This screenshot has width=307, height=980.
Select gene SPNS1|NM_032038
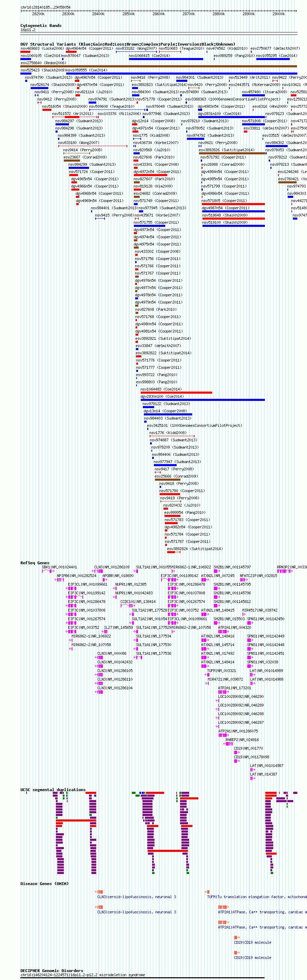click(x=263, y=662)
